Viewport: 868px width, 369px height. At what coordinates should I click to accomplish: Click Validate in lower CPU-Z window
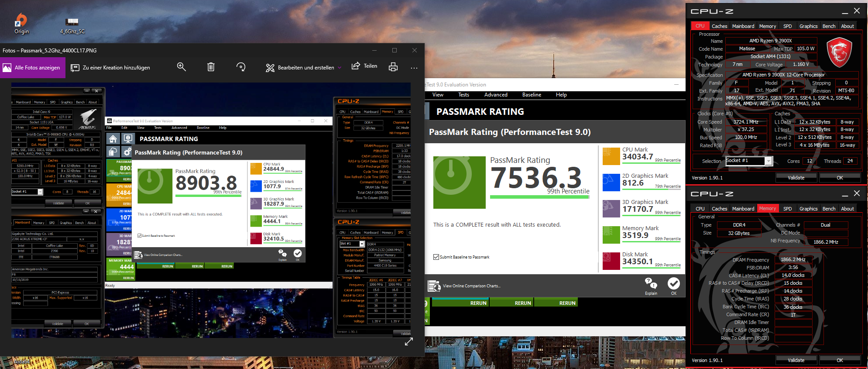(x=796, y=360)
